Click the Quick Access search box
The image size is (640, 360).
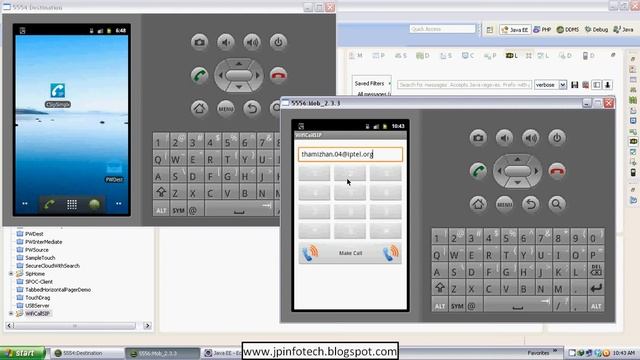(442, 29)
